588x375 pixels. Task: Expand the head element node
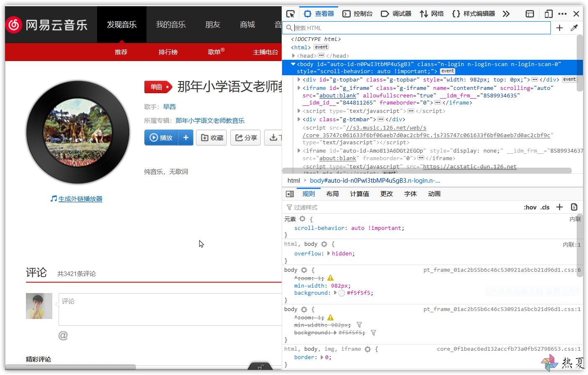click(293, 56)
